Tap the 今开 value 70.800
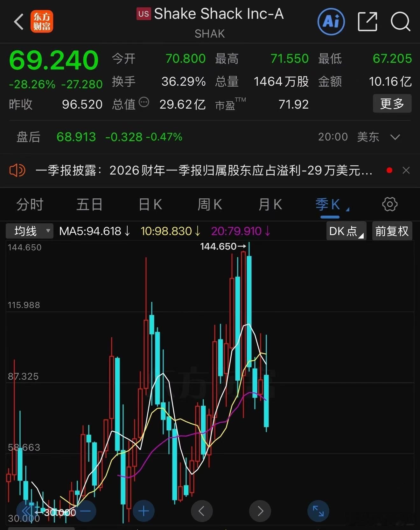This screenshot has width=420, height=530. pyautogui.click(x=185, y=59)
